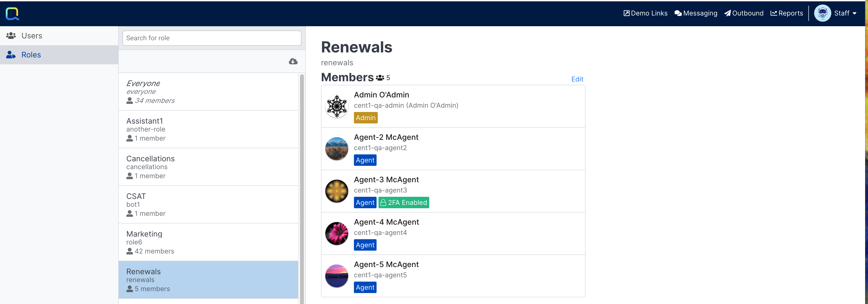
Task: Click the Edit link for Members
Action: click(577, 79)
